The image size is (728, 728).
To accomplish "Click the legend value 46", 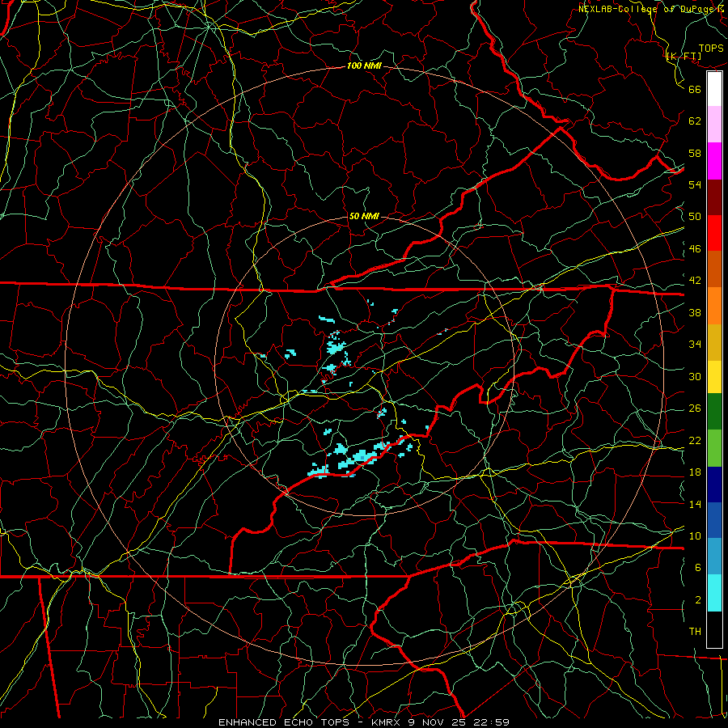I will (x=695, y=249).
